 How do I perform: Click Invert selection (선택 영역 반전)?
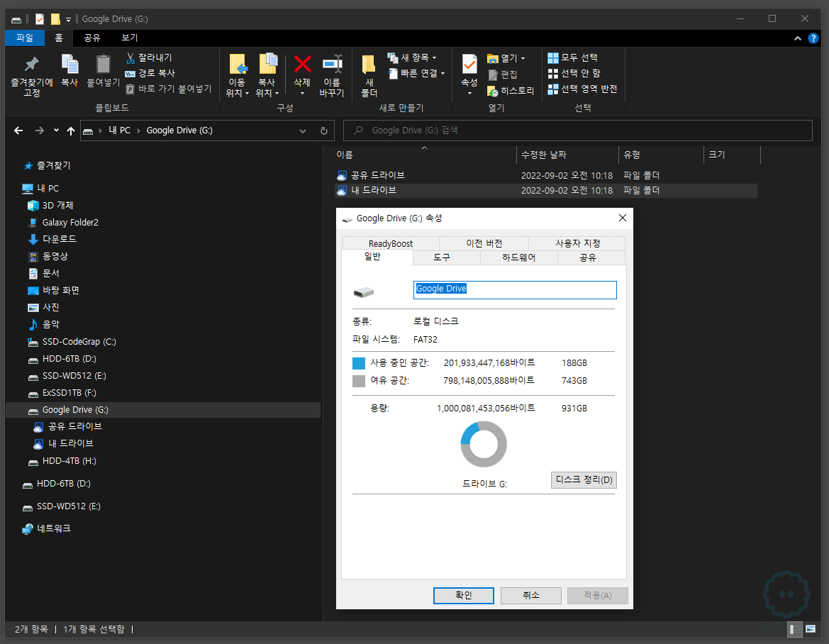[582, 89]
